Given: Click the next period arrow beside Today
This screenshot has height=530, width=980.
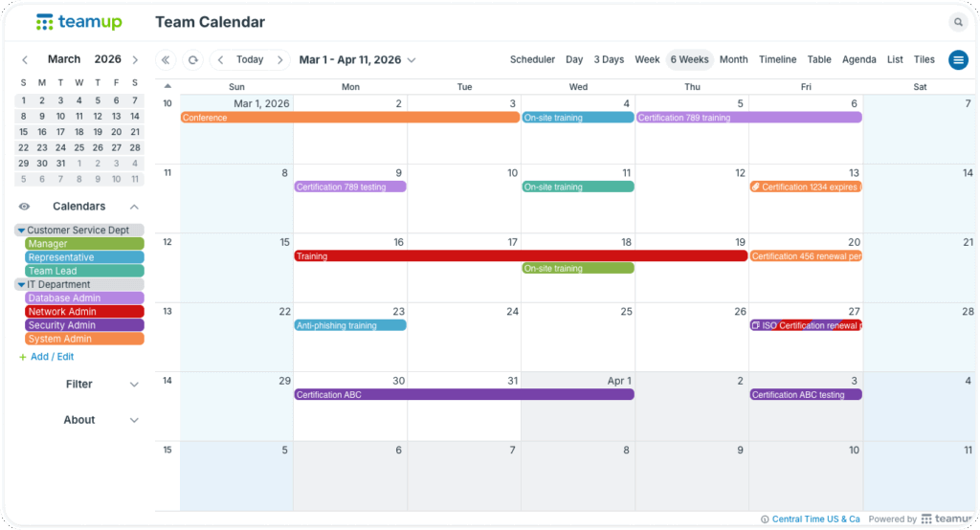Looking at the screenshot, I should [279, 60].
